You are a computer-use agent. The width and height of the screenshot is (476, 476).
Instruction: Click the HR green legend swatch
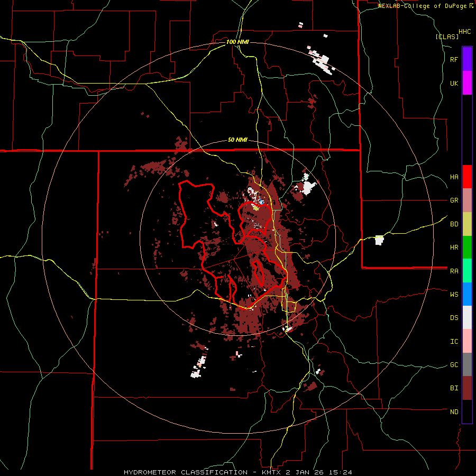(x=467, y=248)
